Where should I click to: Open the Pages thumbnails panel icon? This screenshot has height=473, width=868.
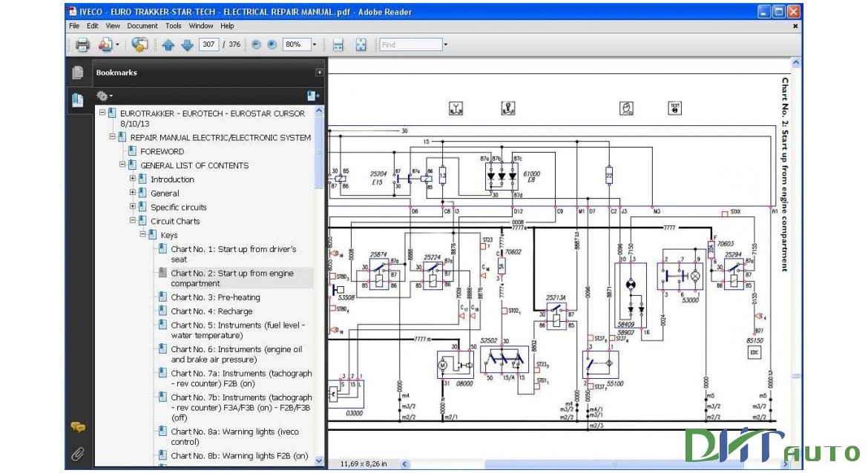click(78, 73)
